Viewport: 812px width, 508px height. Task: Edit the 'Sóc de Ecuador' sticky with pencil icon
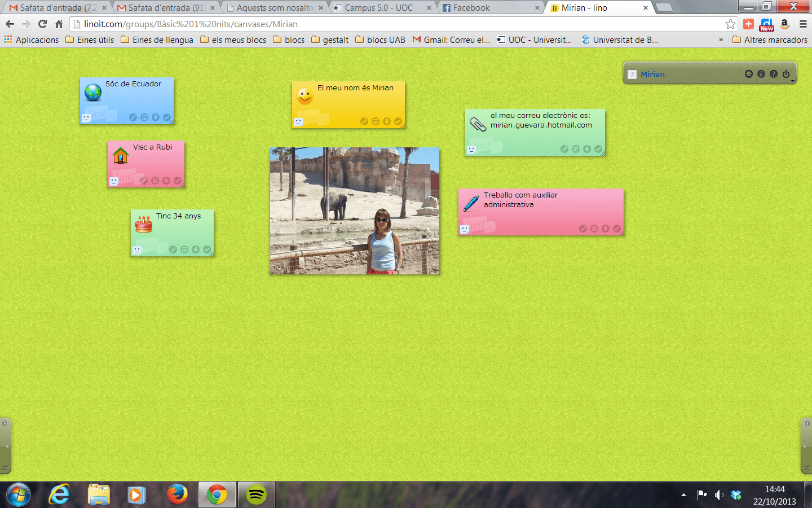(133, 117)
